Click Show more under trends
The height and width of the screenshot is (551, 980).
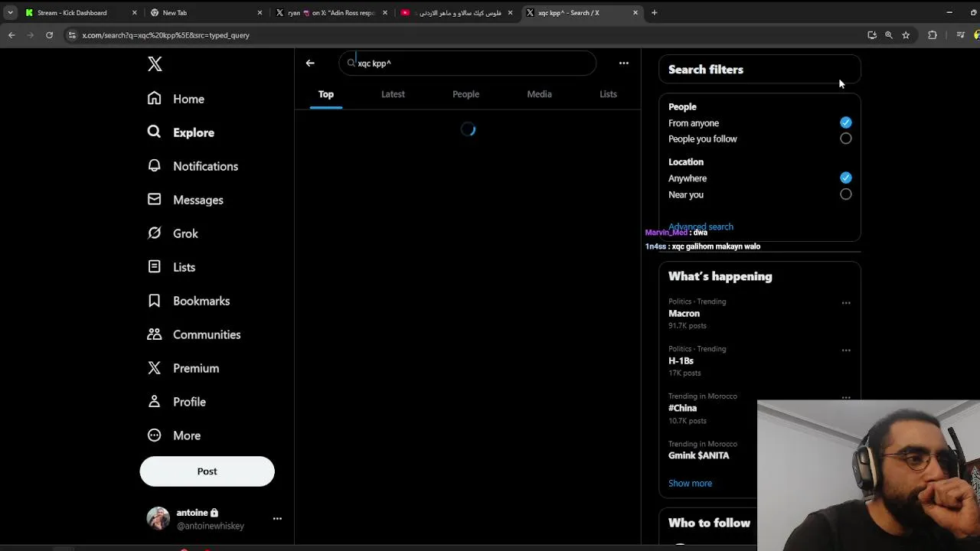tap(690, 483)
